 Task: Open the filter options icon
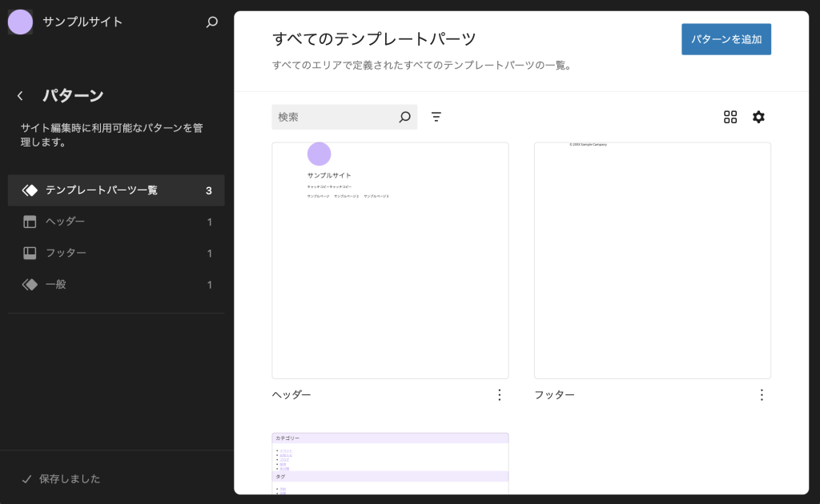(436, 118)
